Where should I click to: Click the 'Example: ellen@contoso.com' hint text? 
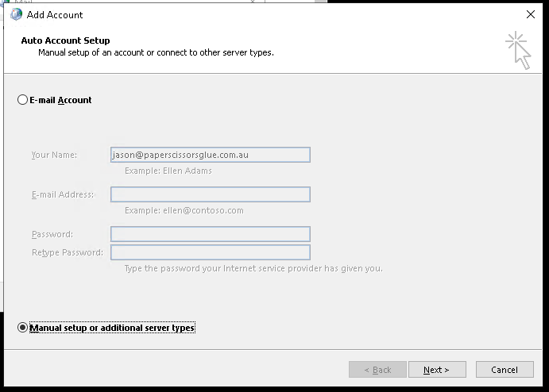coord(184,210)
